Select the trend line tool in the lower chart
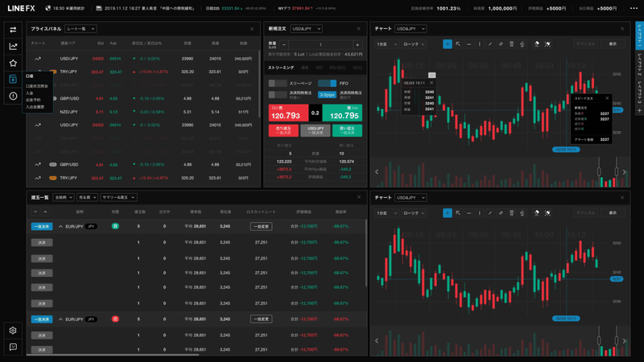Viewport: 644px width, 362px height. coord(490,213)
